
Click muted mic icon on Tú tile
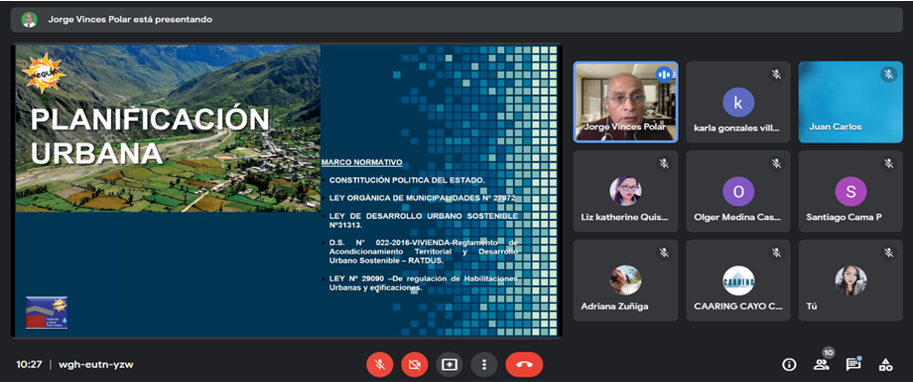click(889, 253)
